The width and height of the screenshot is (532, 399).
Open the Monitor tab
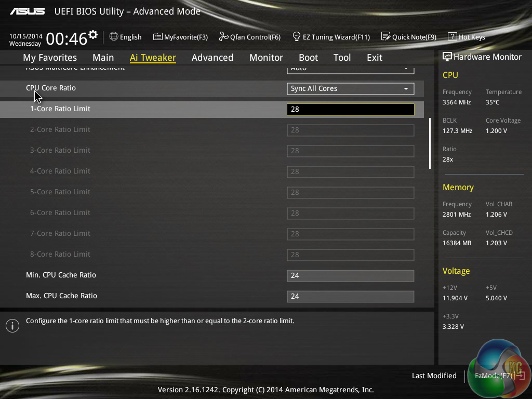click(266, 58)
